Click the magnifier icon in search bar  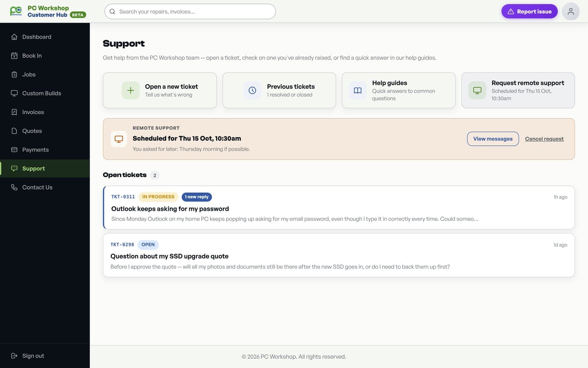pyautogui.click(x=112, y=11)
